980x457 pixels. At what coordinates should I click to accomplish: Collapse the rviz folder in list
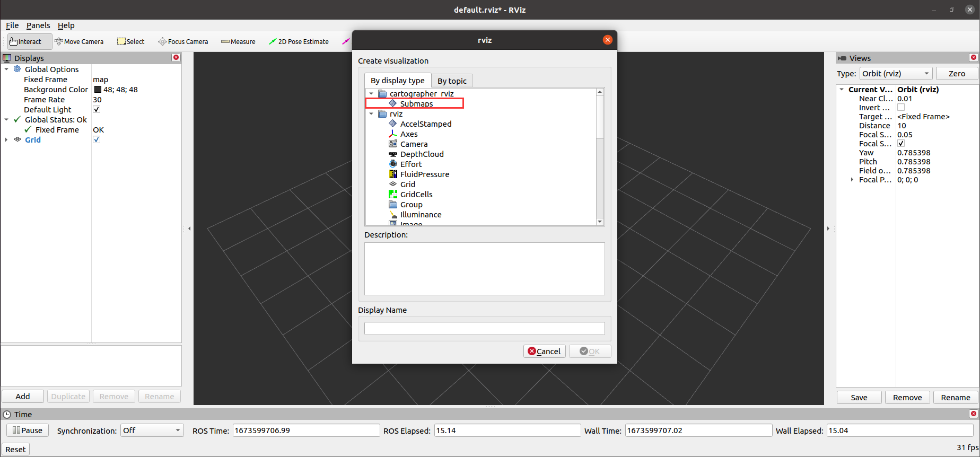tap(371, 113)
